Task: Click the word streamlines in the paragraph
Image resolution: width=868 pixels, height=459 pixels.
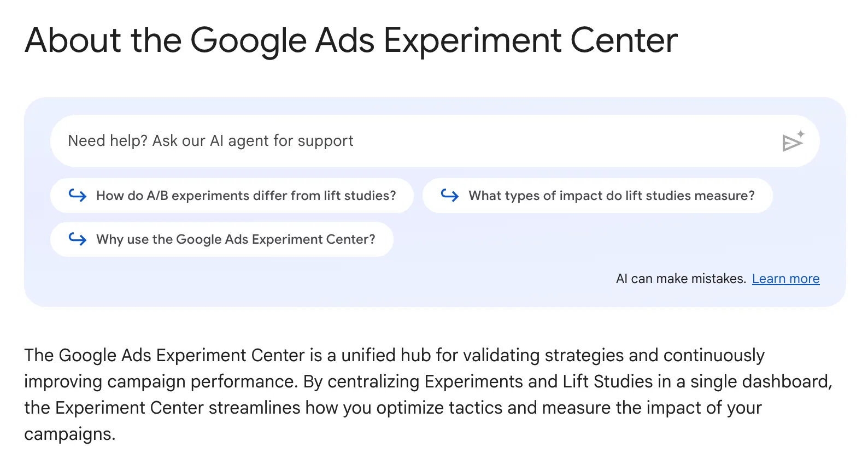Action: point(255,408)
